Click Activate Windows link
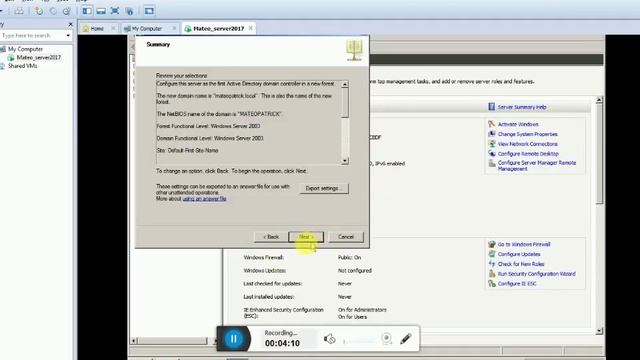Viewport: 640px width, 360px height. pos(518,124)
